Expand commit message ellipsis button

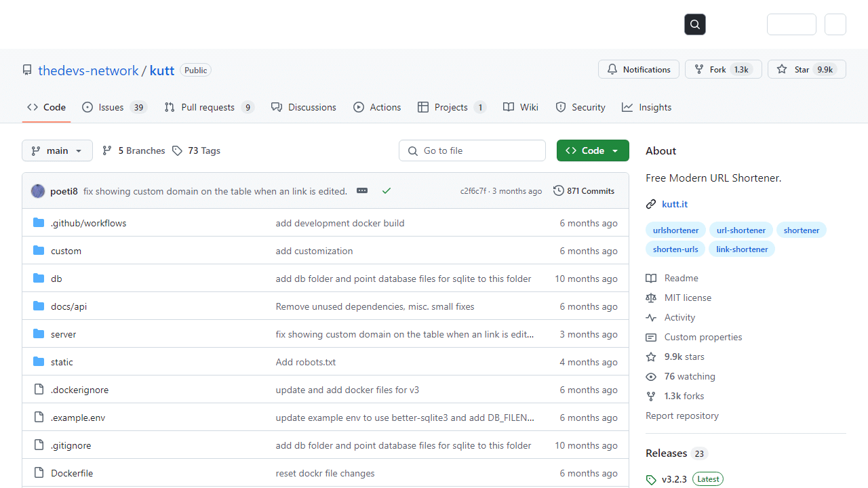(x=362, y=191)
